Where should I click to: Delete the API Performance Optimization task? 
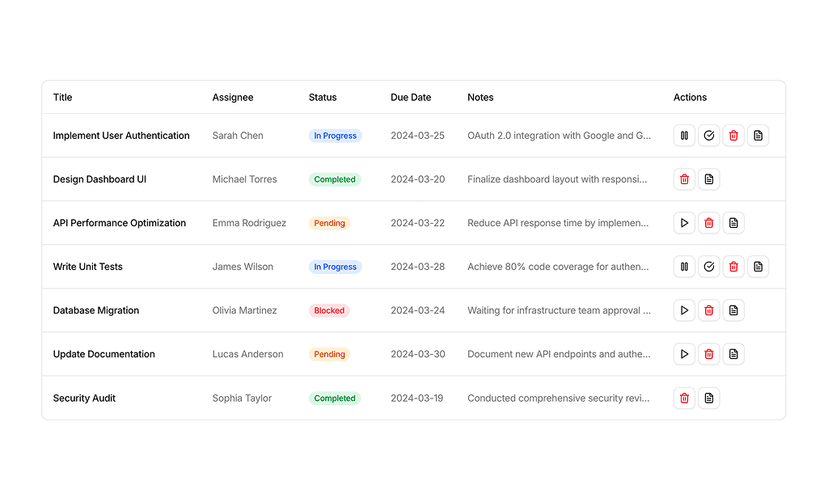(709, 223)
